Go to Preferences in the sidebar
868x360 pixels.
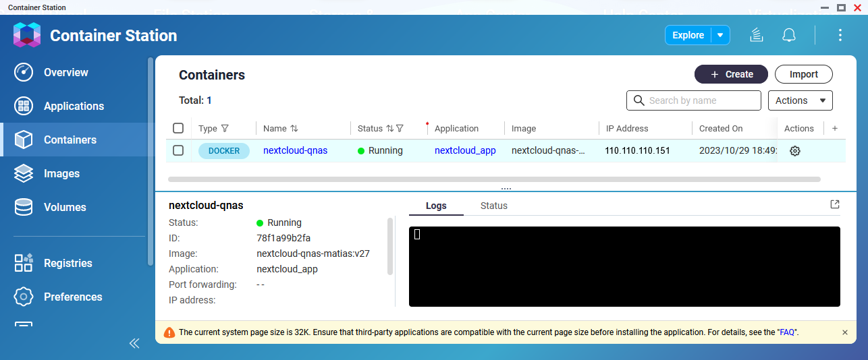73,297
